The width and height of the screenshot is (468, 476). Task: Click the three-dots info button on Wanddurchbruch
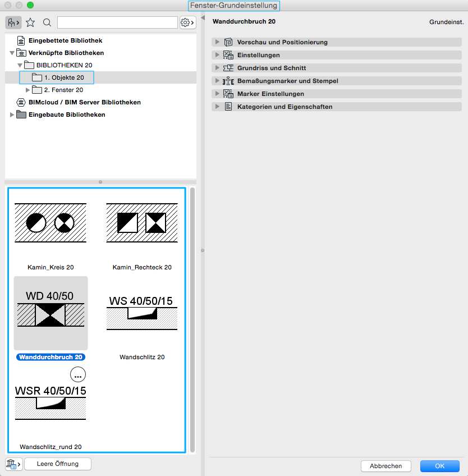[x=78, y=374]
